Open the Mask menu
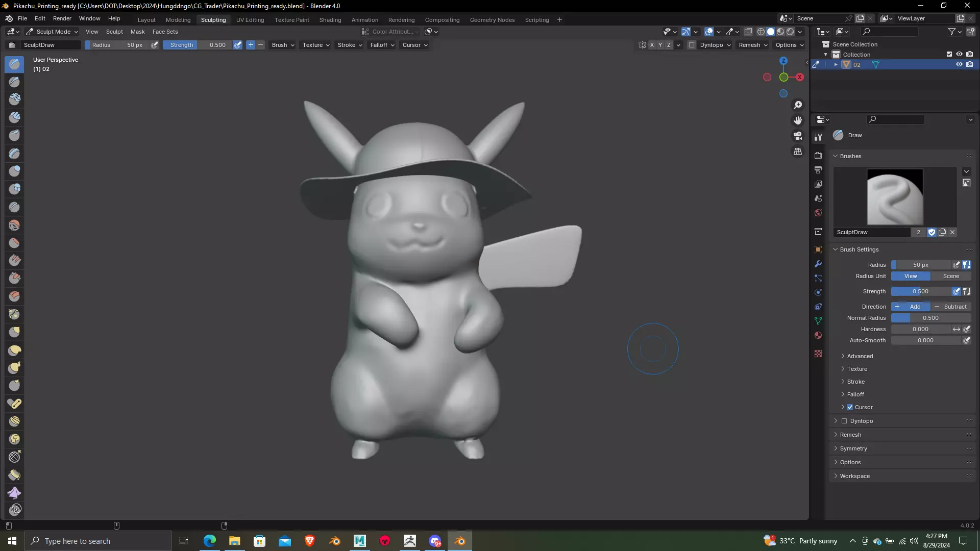Screen dimensions: 980x551 (x=137, y=32)
